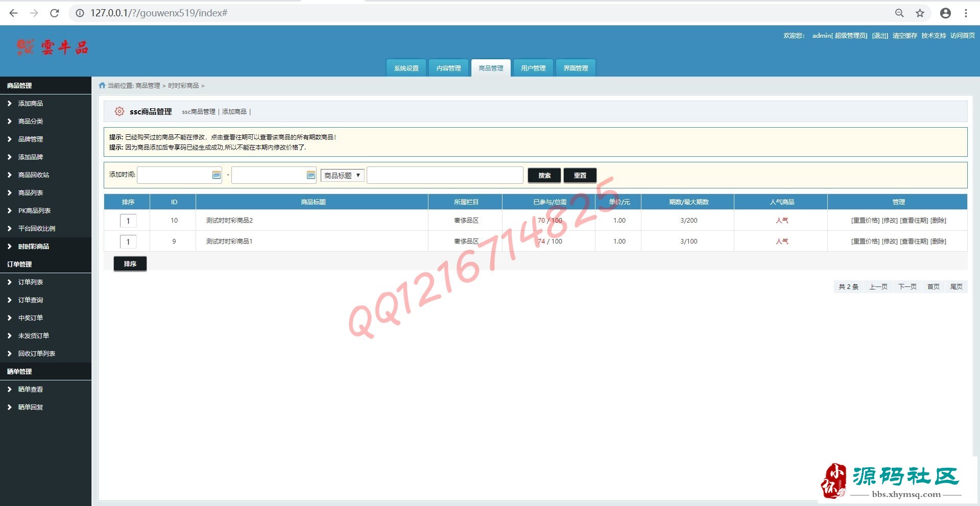Open the end date calendar picker
The image size is (980, 506).
[x=311, y=175]
